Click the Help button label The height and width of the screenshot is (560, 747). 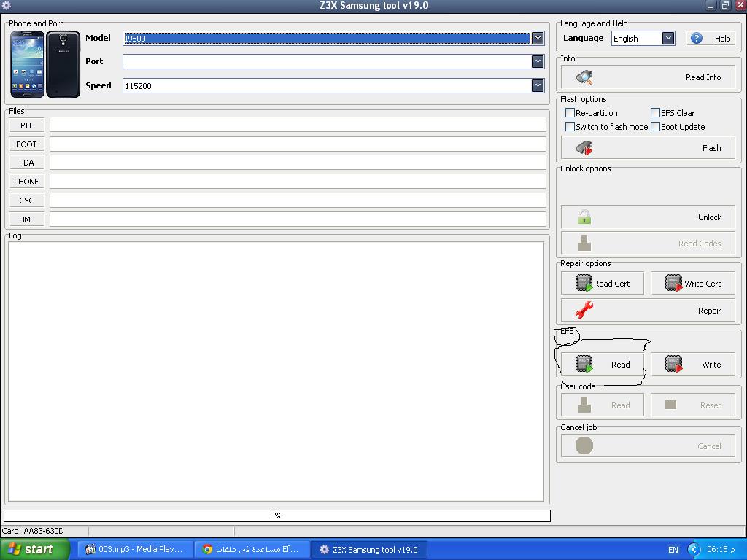(722, 39)
